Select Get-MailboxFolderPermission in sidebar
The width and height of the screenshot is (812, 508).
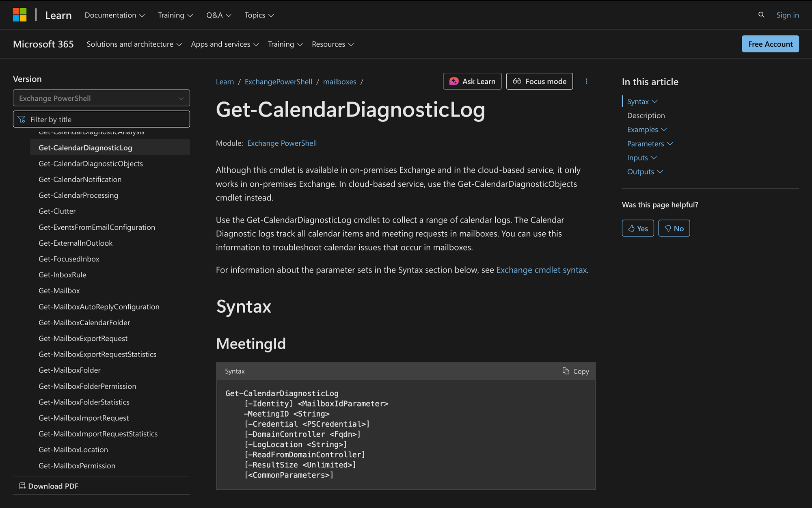tap(87, 386)
